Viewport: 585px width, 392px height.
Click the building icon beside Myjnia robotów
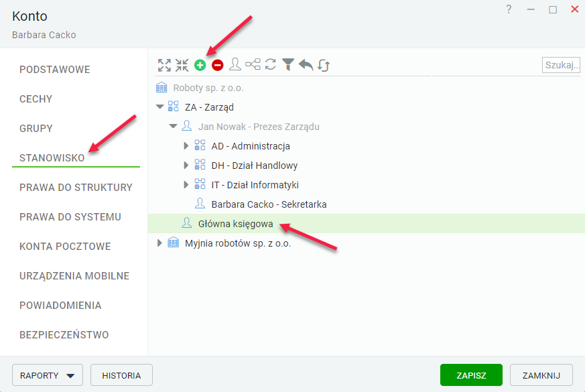[173, 243]
